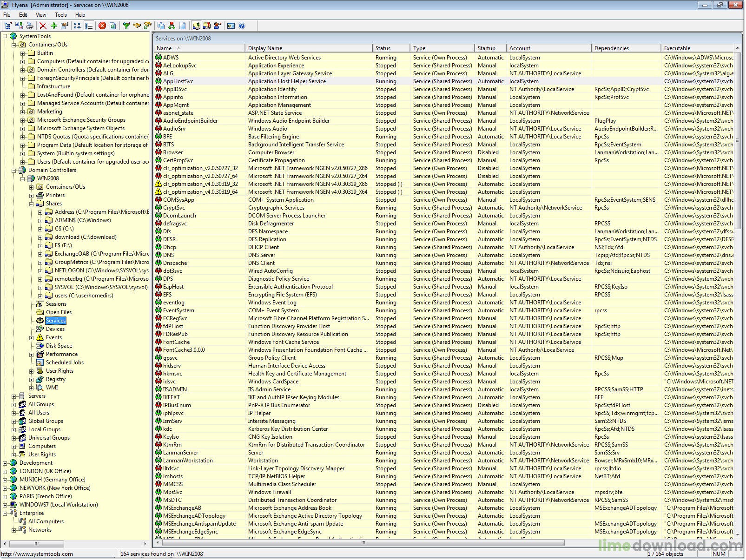Click the red X delete toolbar icon
This screenshot has width=746, height=560.
coord(43,26)
